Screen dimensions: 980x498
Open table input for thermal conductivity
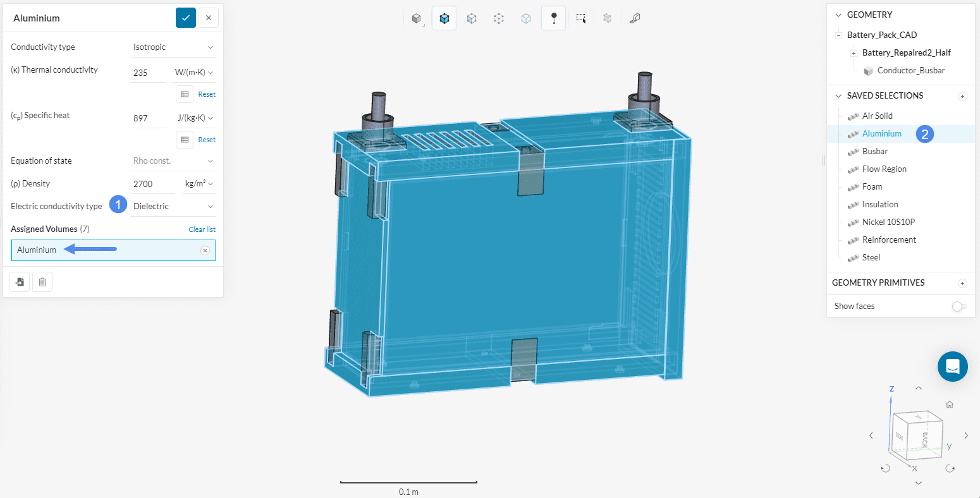(184, 94)
